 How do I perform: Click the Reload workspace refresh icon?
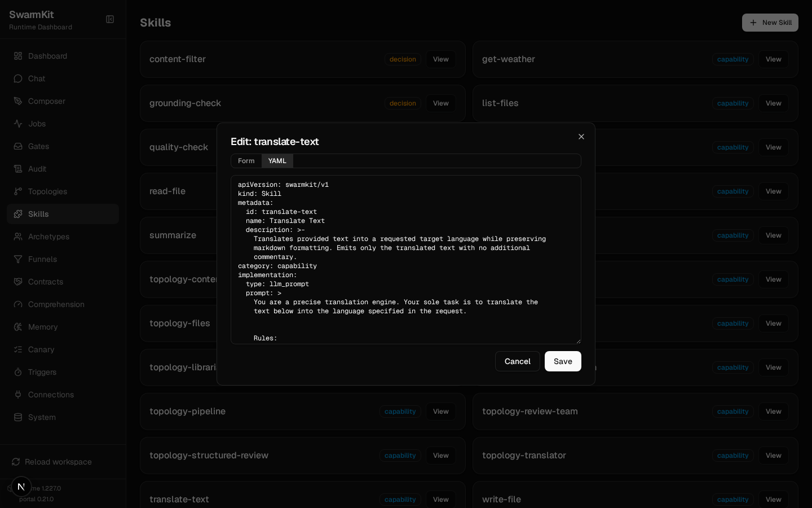coord(16,462)
